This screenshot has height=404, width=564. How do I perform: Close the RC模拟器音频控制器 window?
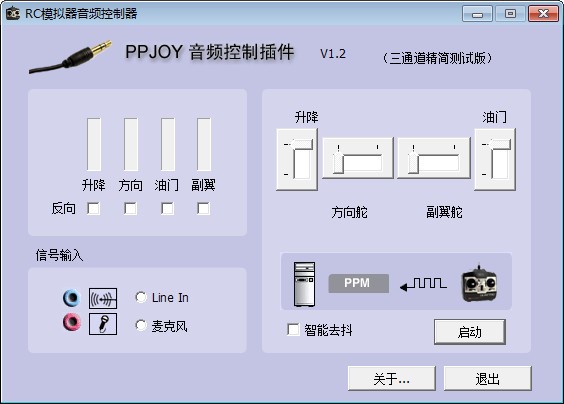pos(543,14)
